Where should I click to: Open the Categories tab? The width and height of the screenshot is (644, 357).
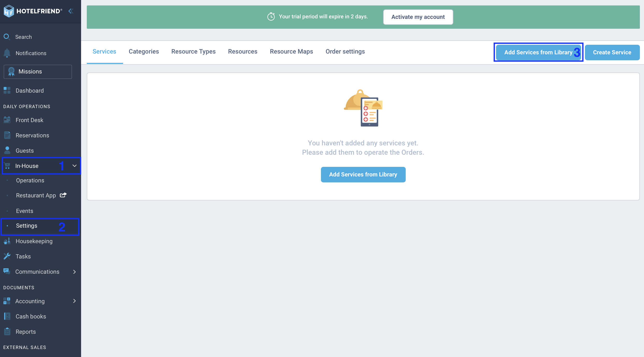click(144, 51)
